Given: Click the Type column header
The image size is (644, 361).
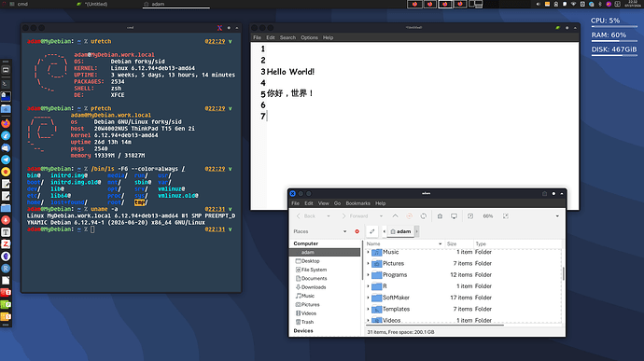Looking at the screenshot, I should [x=517, y=244].
